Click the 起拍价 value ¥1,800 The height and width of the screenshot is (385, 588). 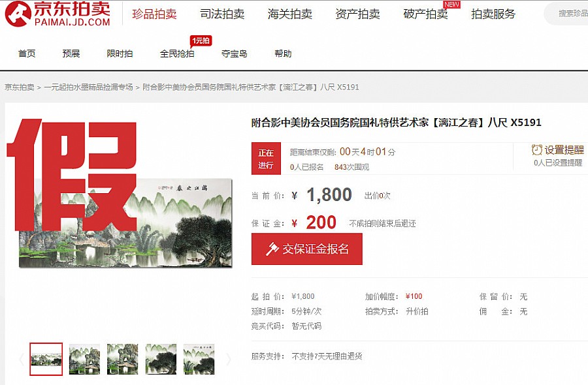point(303,297)
